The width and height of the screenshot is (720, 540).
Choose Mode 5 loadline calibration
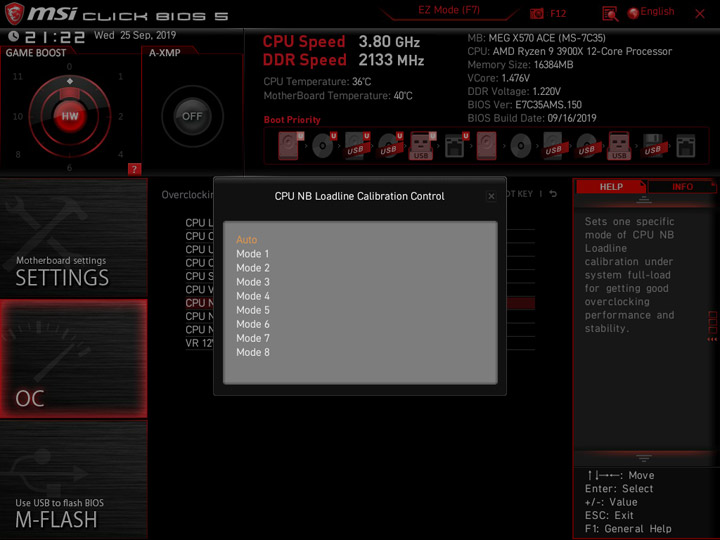coord(253,310)
